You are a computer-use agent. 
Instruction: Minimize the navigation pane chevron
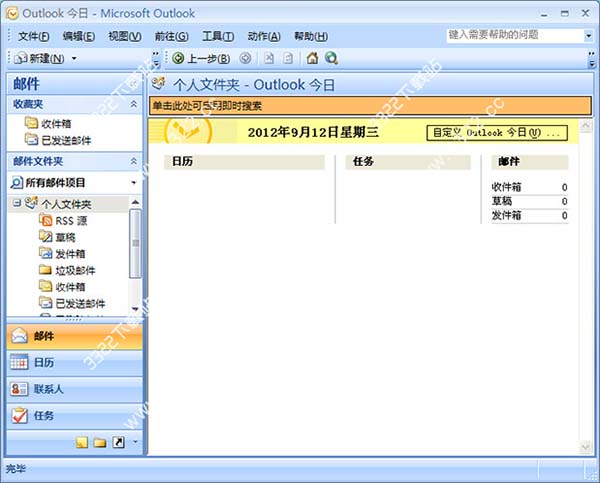click(x=134, y=83)
